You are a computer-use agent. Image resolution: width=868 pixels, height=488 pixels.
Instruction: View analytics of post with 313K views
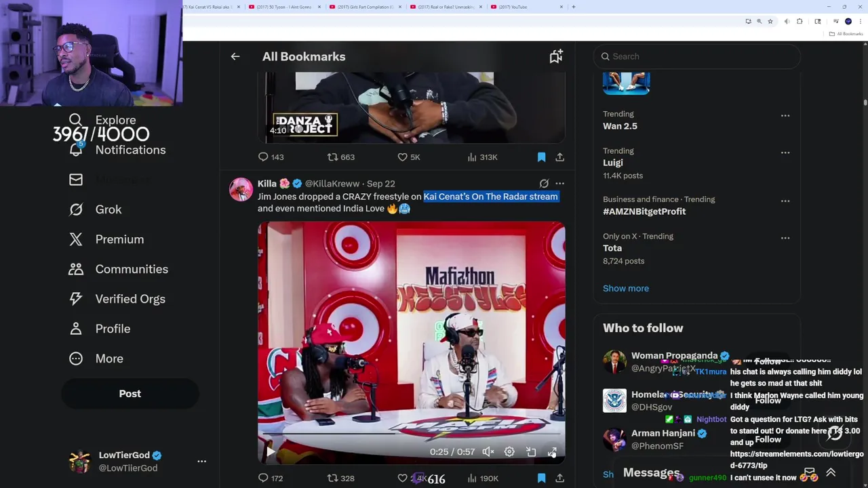tap(472, 157)
